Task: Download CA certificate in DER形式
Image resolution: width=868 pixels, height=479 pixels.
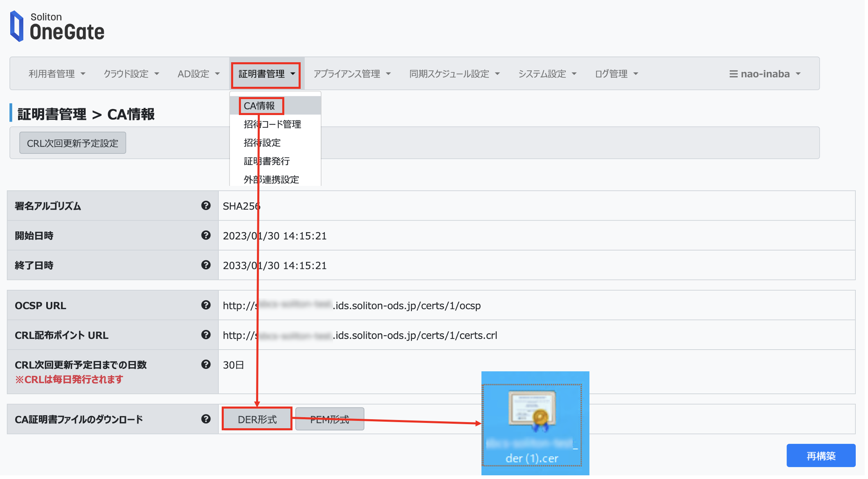Action: pos(257,419)
